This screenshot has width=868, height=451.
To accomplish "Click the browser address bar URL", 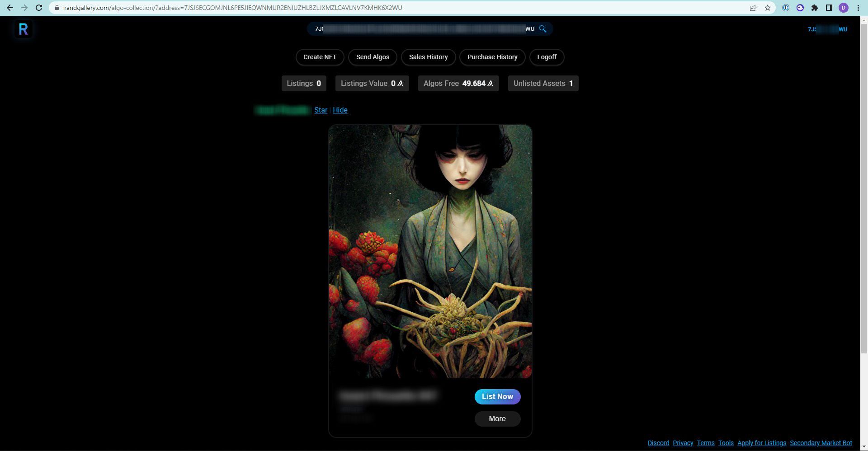I will [x=233, y=8].
